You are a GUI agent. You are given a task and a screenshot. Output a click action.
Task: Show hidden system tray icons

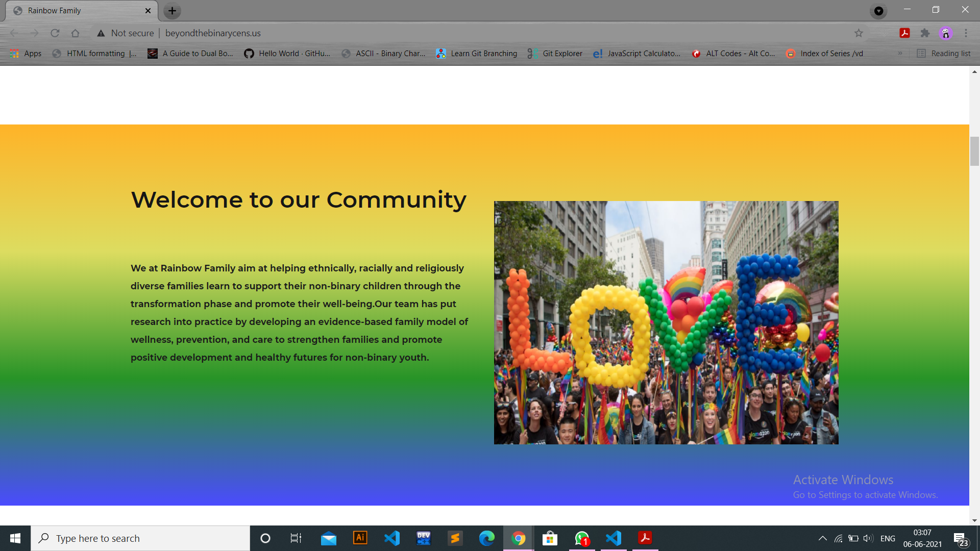822,538
